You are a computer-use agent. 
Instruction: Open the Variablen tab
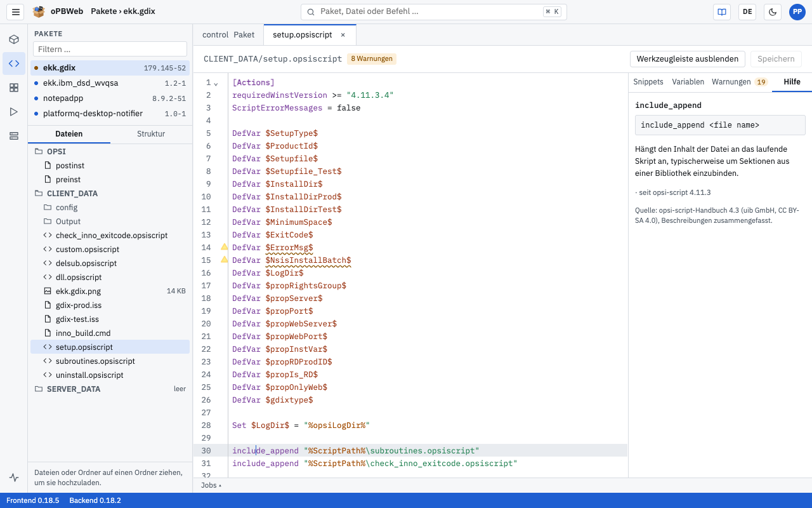(688, 82)
